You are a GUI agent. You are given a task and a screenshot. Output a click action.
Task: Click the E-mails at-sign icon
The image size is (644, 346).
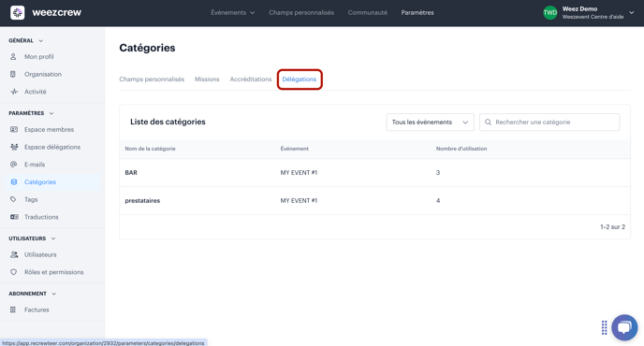13,165
